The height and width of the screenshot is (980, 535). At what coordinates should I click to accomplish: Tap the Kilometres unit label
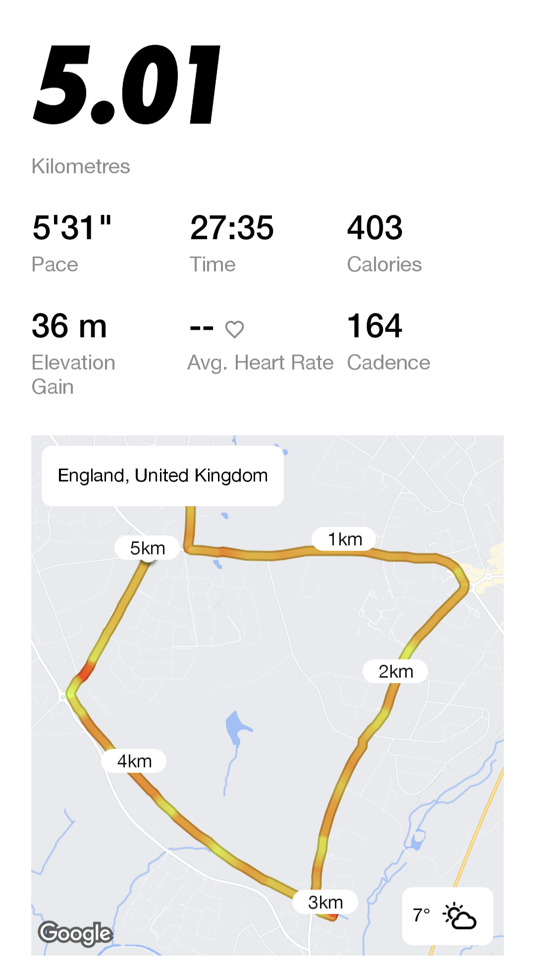(x=81, y=166)
